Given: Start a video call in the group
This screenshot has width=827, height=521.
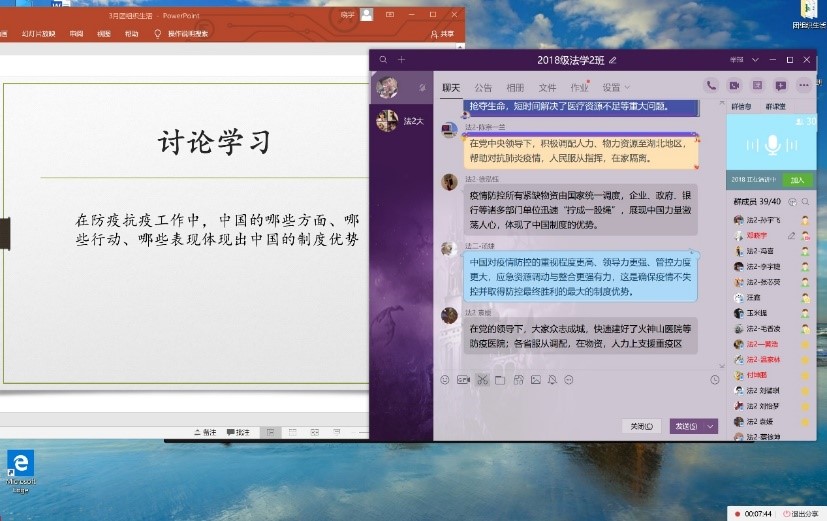Looking at the screenshot, I should click(734, 87).
